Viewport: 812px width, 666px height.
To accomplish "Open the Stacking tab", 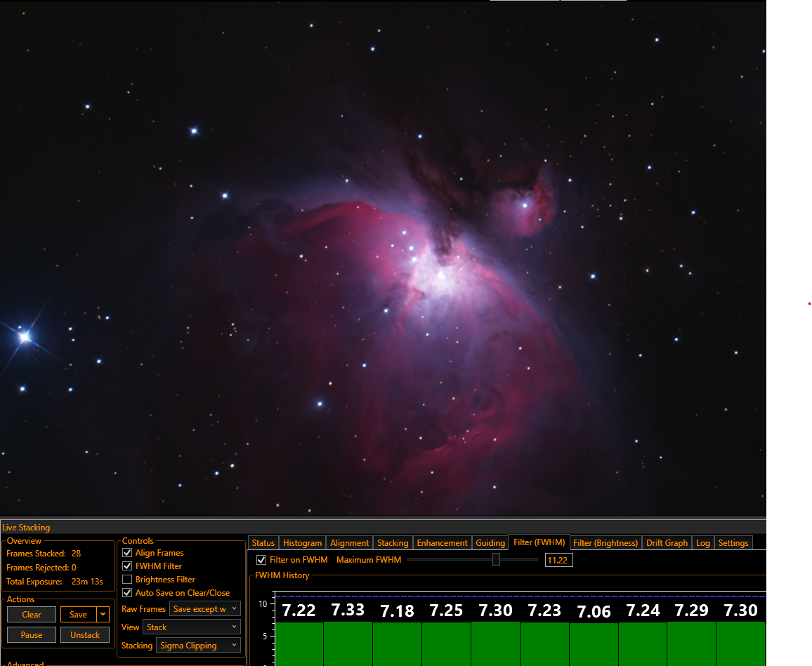I will coord(393,543).
